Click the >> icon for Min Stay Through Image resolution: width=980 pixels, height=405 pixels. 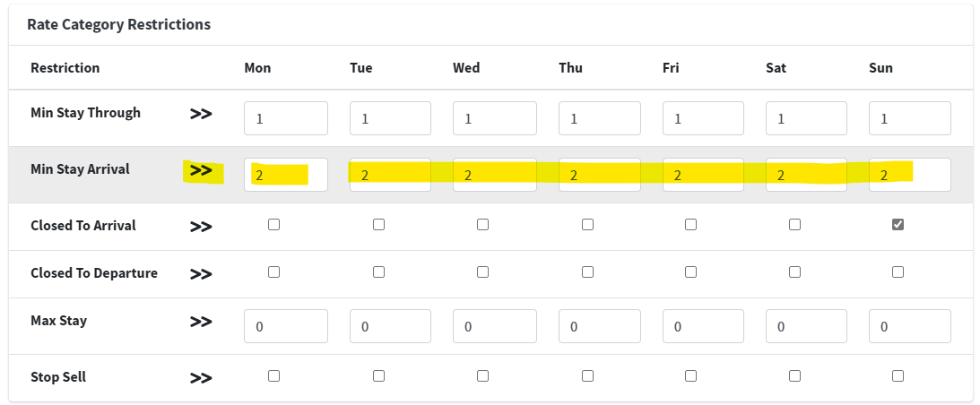(201, 115)
